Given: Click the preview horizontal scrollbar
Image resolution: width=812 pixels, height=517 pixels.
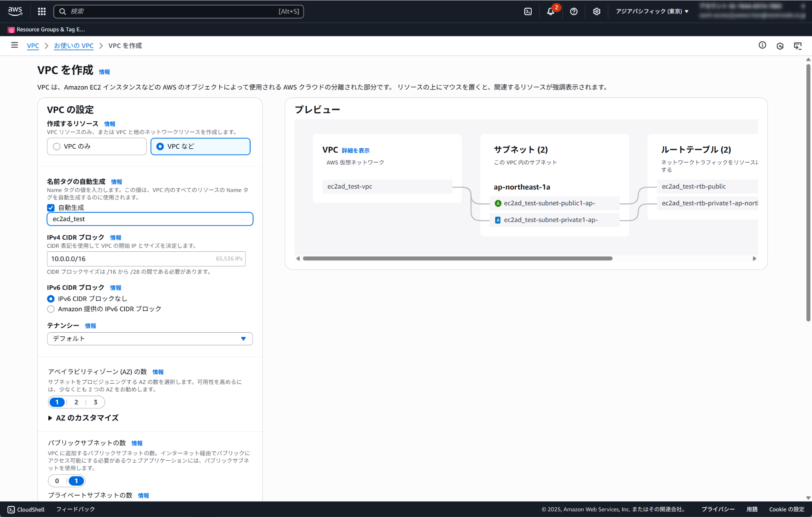Looking at the screenshot, I should (x=457, y=258).
